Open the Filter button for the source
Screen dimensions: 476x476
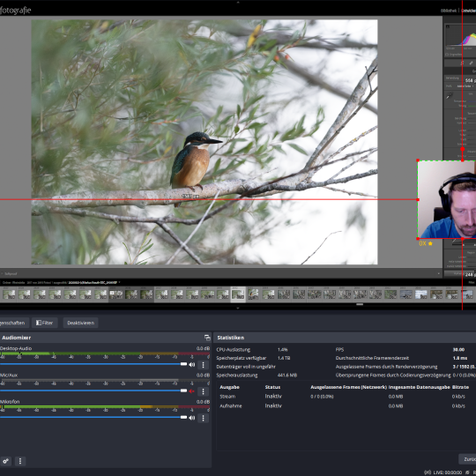click(44, 323)
